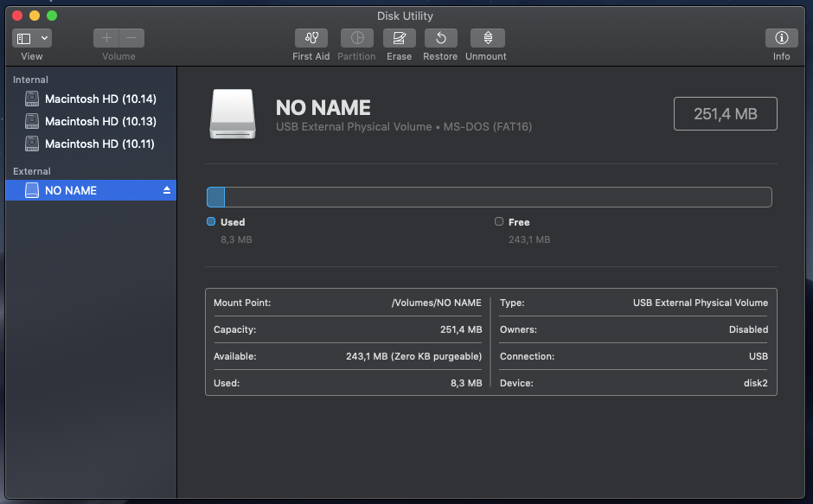Select Macintosh HD (10.11) in sidebar
813x504 pixels.
[91, 144]
